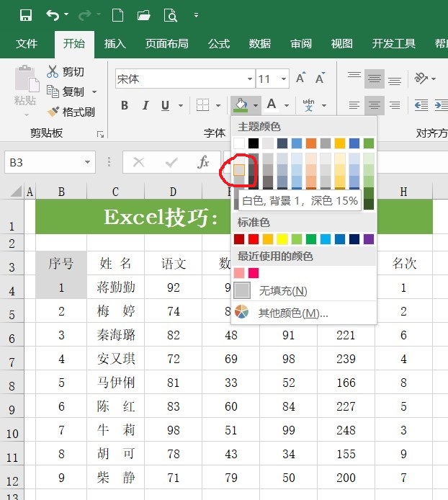Click the 序号 header cell
The height and width of the screenshot is (500, 448).
(61, 264)
